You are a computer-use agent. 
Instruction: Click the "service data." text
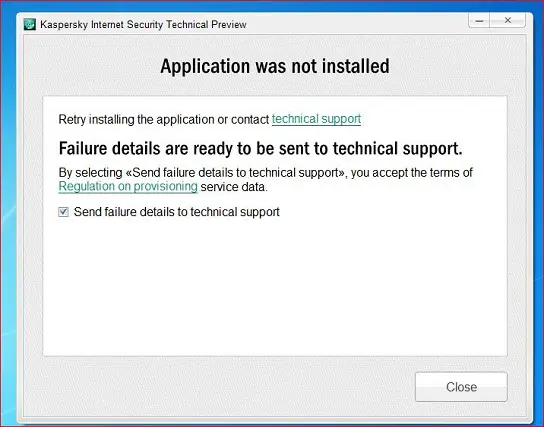click(x=234, y=187)
